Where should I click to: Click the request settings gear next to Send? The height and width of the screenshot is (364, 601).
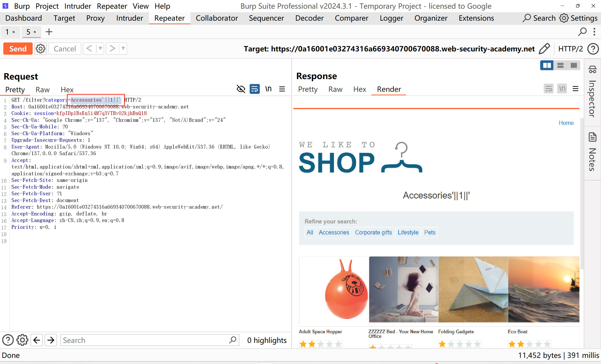pos(40,49)
